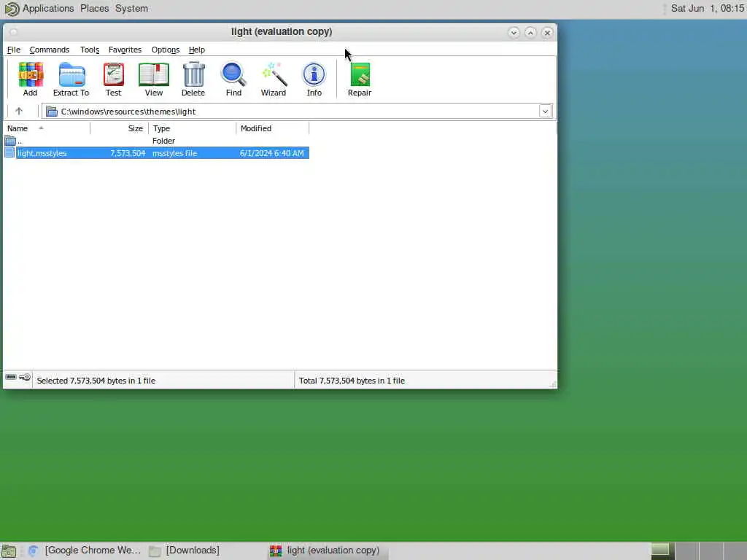Close the light window
The height and width of the screenshot is (560, 747).
547,32
